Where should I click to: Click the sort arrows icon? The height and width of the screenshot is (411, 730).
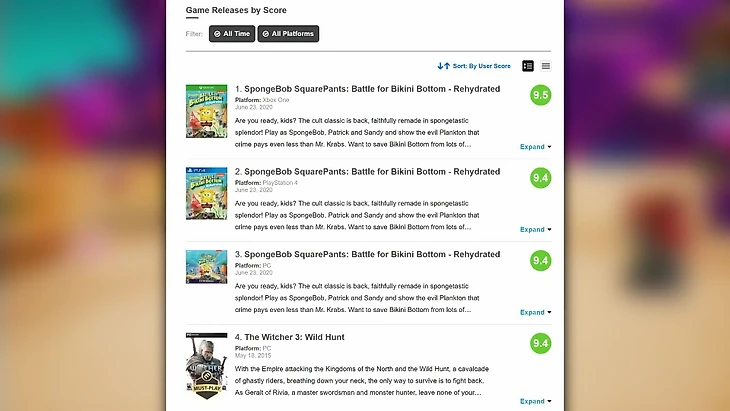(443, 66)
